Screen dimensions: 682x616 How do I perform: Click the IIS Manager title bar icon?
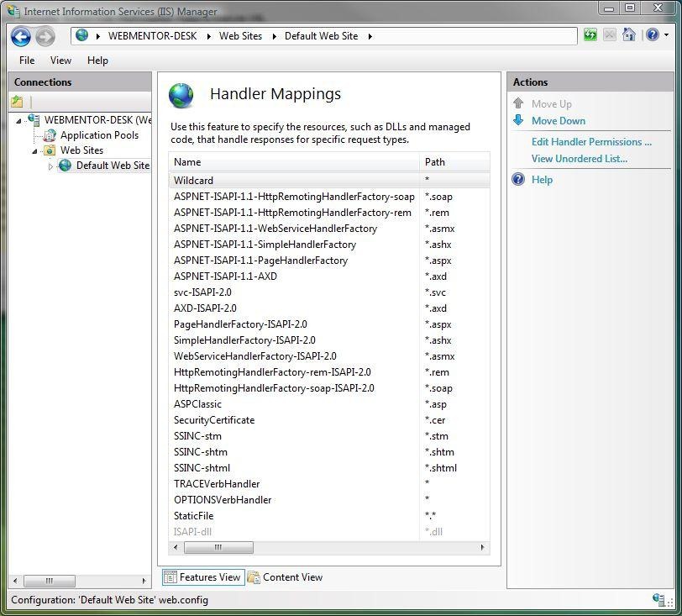tap(14, 11)
